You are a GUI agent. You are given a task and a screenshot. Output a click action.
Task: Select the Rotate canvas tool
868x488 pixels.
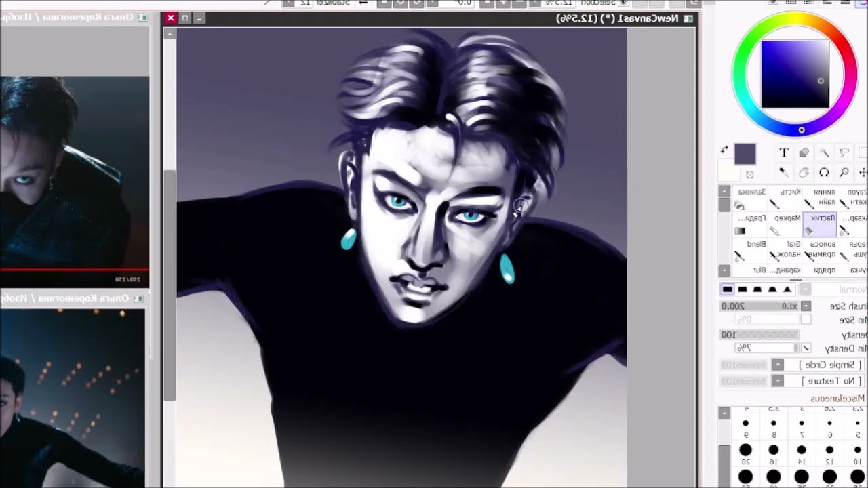tap(824, 173)
